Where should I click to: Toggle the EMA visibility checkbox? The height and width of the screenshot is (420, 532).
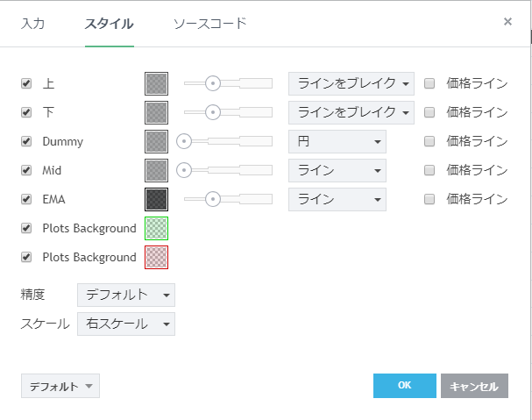(x=26, y=200)
